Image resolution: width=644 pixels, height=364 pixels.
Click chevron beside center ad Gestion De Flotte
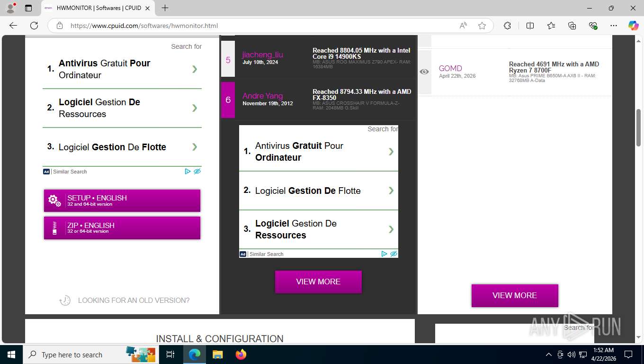[x=391, y=191]
